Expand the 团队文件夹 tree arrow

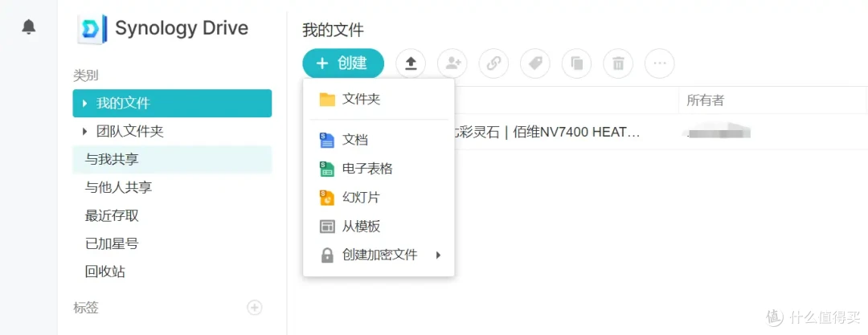84,131
